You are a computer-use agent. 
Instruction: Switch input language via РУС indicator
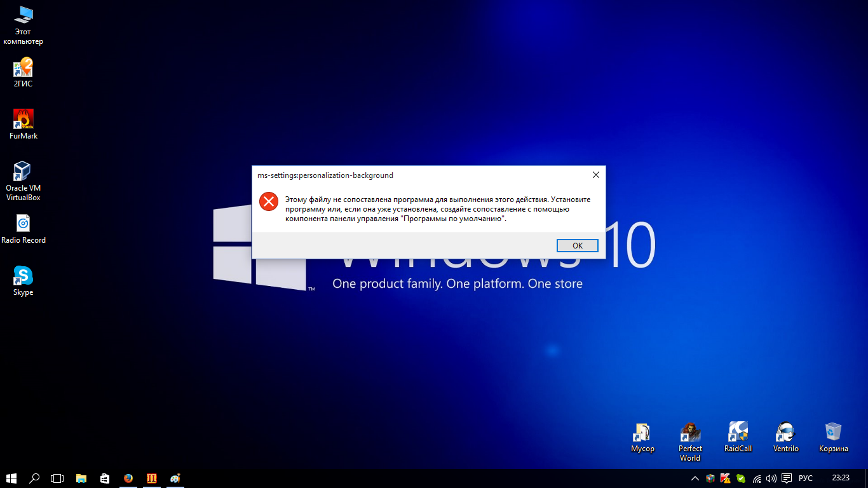point(805,478)
